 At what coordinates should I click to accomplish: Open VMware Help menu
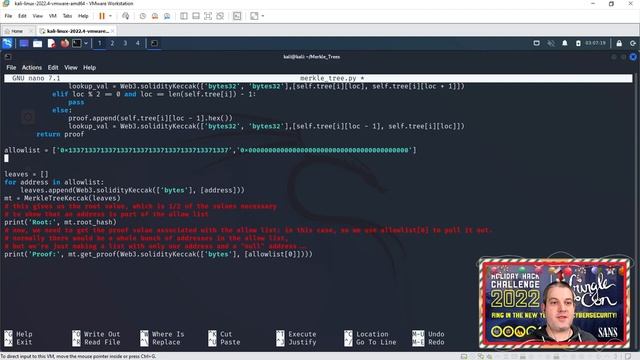point(83,16)
